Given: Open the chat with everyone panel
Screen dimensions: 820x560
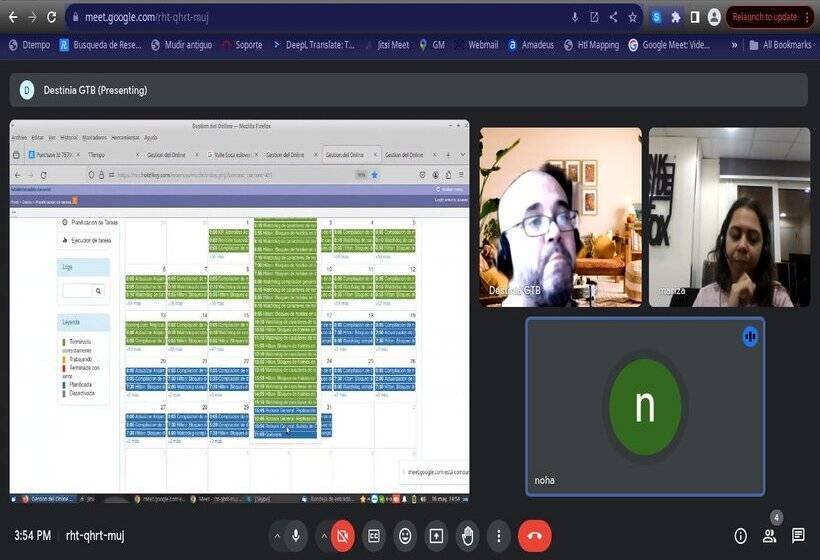Looking at the screenshot, I should coord(798,536).
